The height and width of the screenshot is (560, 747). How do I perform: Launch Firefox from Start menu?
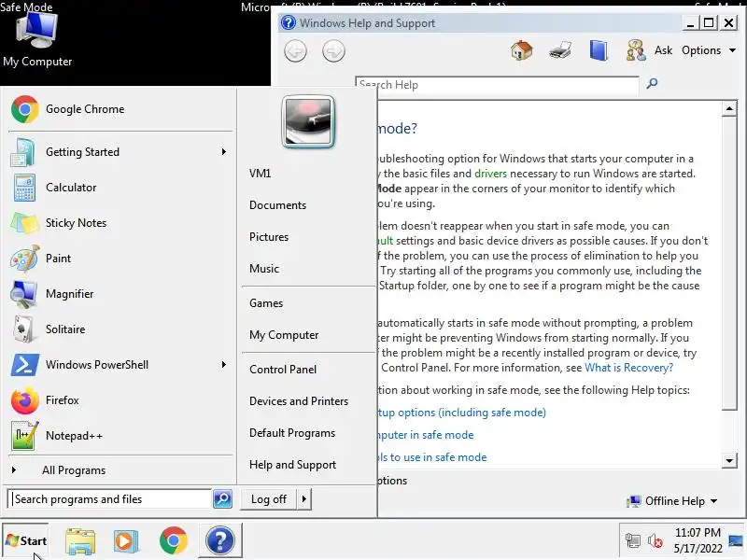(x=120, y=400)
